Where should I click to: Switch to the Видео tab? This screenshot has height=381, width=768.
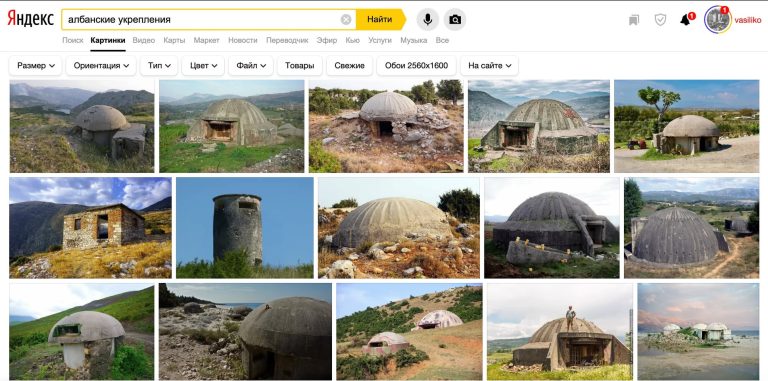coord(144,41)
